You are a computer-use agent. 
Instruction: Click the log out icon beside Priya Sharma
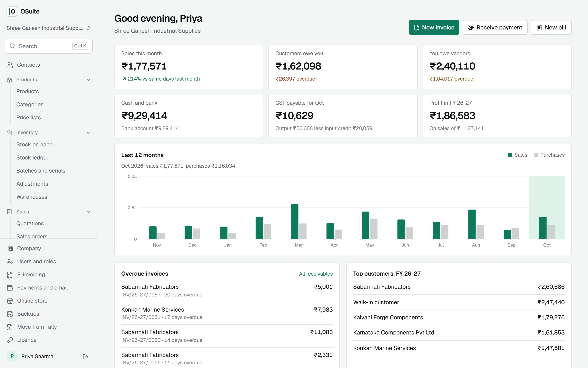86,357
